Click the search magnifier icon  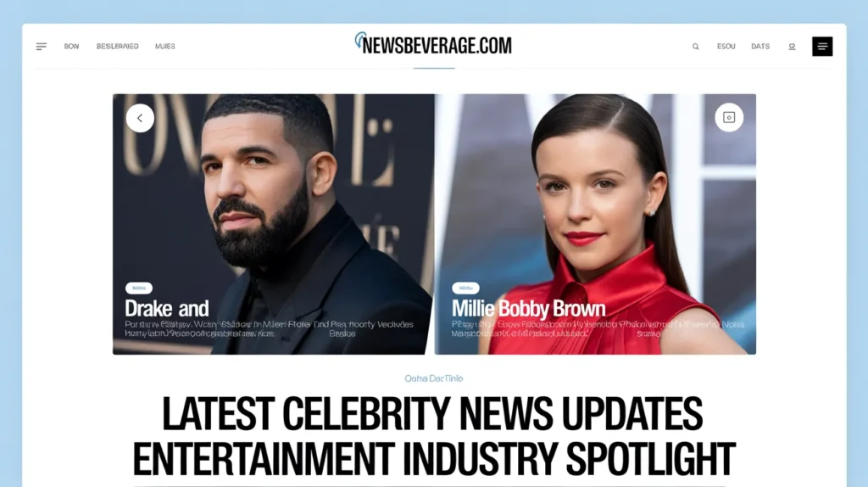click(x=695, y=47)
